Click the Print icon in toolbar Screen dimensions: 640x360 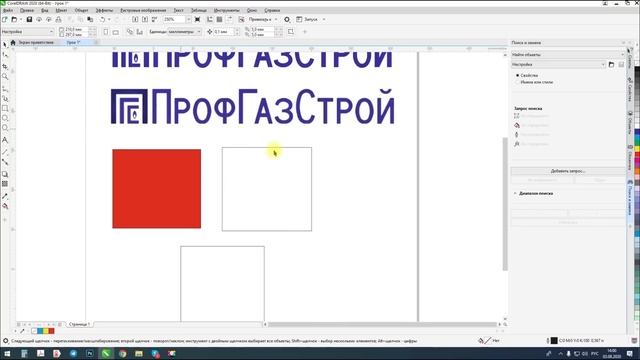point(58,19)
